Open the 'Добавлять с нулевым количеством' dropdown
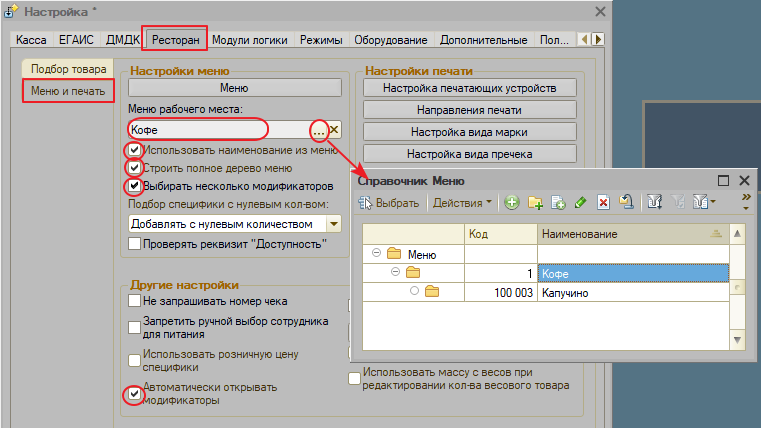Image resolution: width=761 pixels, height=428 pixels. pyautogui.click(x=333, y=225)
